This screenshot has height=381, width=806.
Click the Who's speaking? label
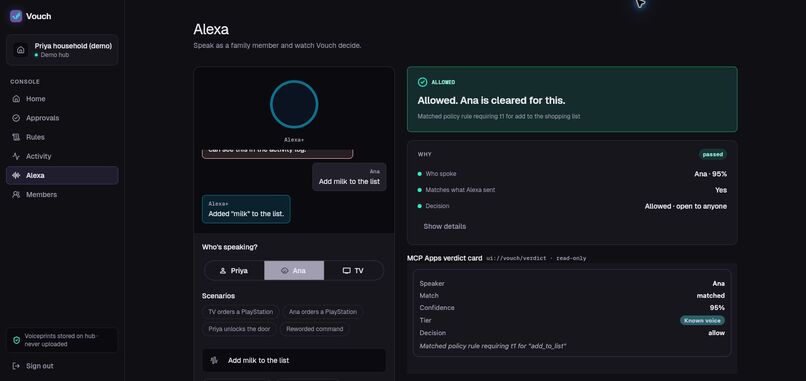230,247
